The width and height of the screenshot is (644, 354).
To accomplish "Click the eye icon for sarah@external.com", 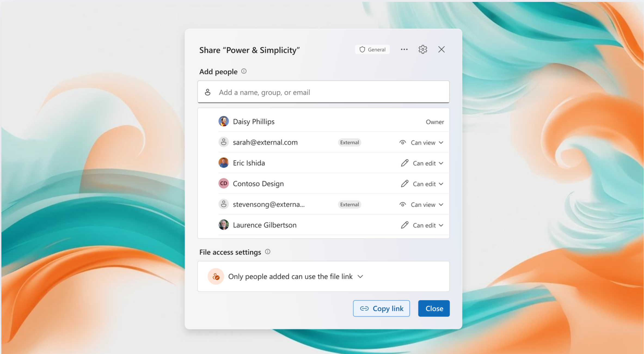I will [x=403, y=142].
